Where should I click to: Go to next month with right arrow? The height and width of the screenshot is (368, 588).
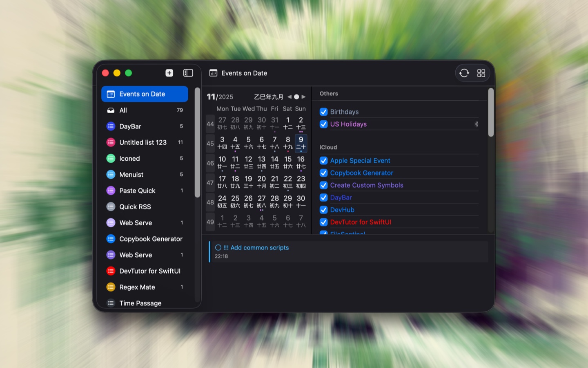pyautogui.click(x=303, y=97)
